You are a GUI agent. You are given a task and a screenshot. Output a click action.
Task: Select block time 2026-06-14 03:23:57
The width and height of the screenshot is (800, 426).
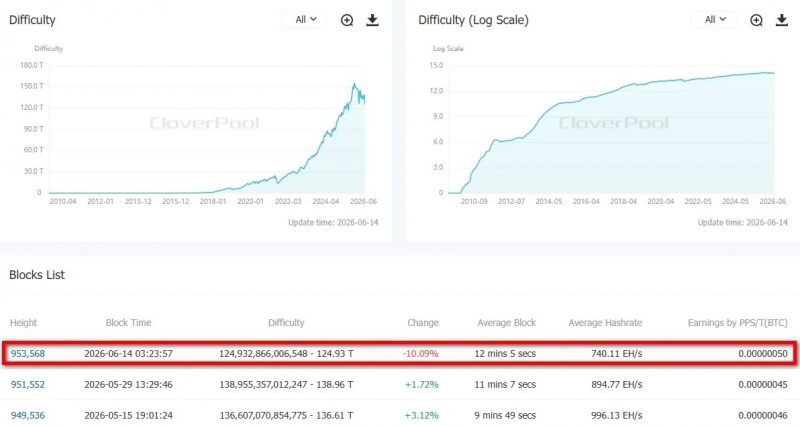[x=129, y=354]
